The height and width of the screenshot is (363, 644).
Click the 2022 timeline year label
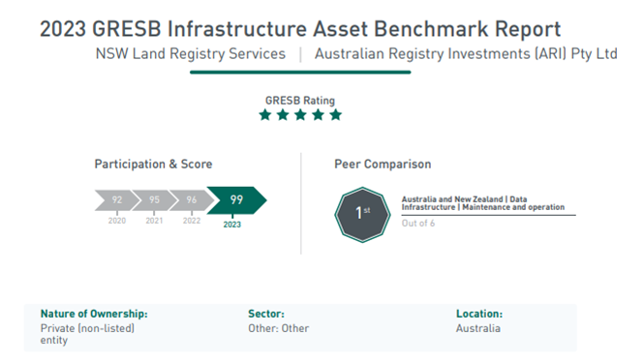[x=192, y=221]
